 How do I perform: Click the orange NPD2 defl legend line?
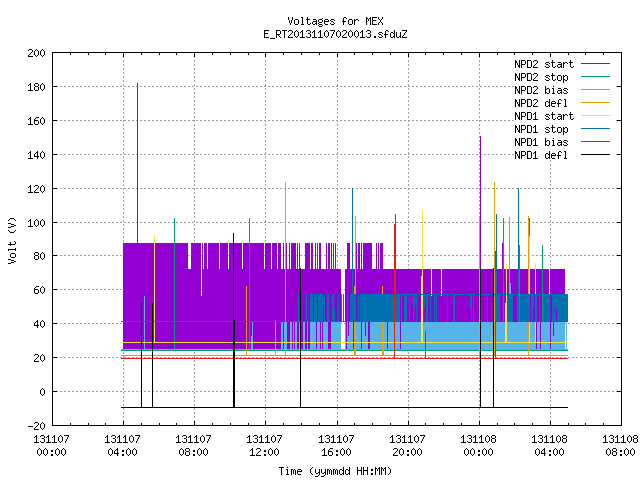(595, 103)
